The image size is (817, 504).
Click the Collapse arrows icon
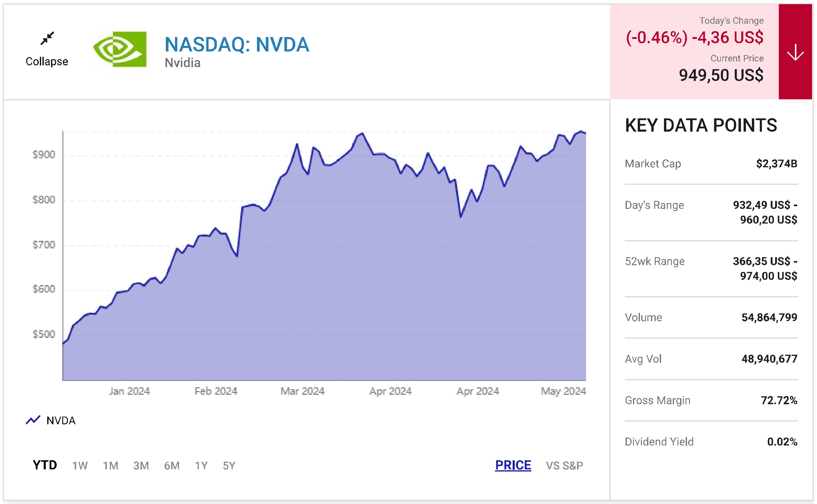tap(47, 38)
